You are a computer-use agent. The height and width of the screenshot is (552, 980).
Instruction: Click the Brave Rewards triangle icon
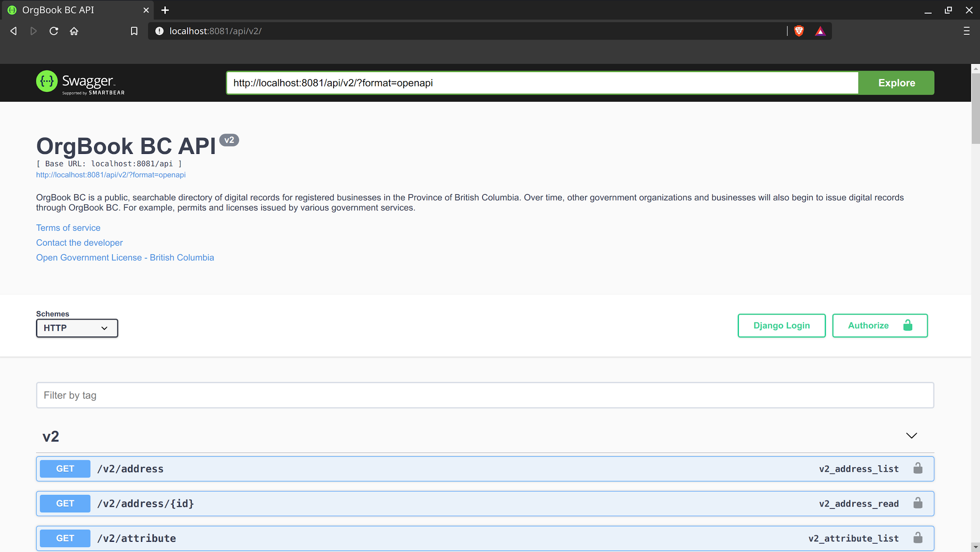coord(820,31)
